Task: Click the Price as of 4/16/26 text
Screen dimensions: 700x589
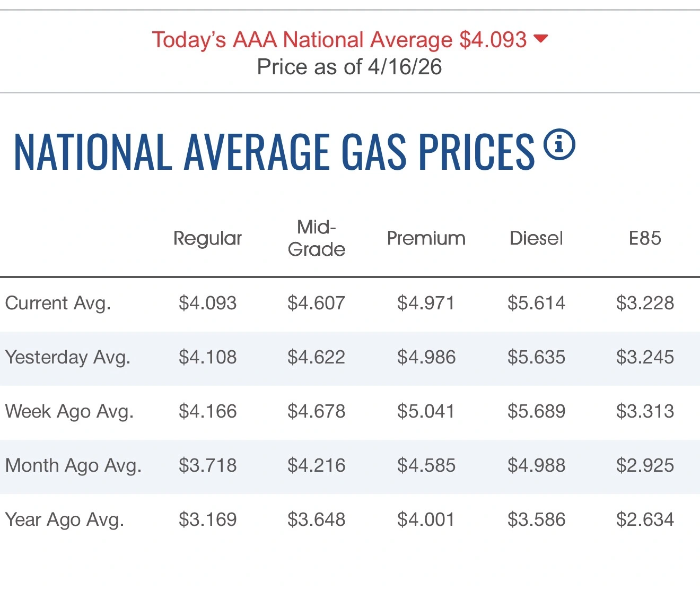Action: tap(349, 67)
